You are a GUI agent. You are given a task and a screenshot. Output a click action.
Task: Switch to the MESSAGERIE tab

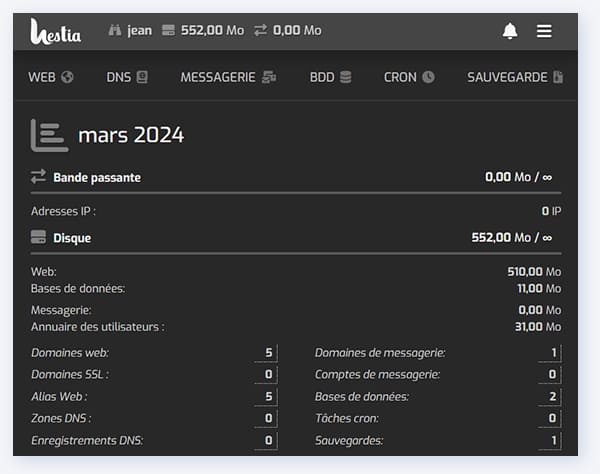228,77
